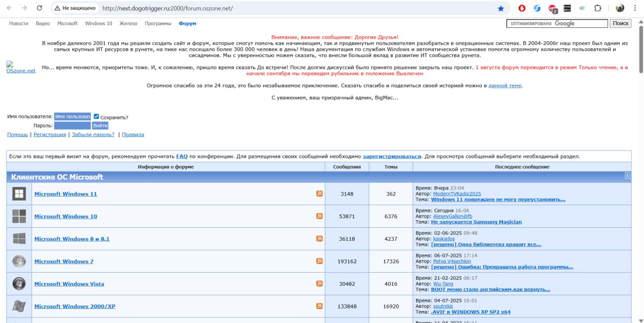
Task: Toggle the Сохранить? checkbox
Action: pos(97,116)
